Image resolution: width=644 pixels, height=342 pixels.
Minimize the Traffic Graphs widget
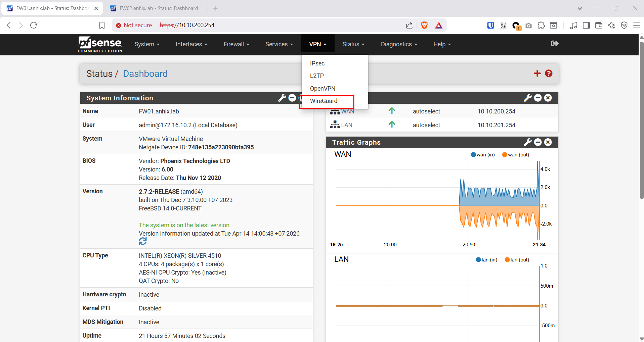pyautogui.click(x=538, y=142)
